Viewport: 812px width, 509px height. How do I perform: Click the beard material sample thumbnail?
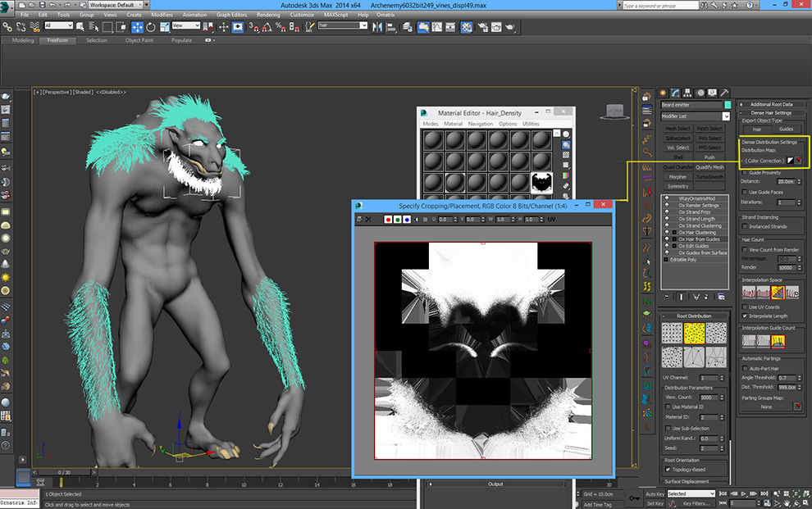click(541, 183)
